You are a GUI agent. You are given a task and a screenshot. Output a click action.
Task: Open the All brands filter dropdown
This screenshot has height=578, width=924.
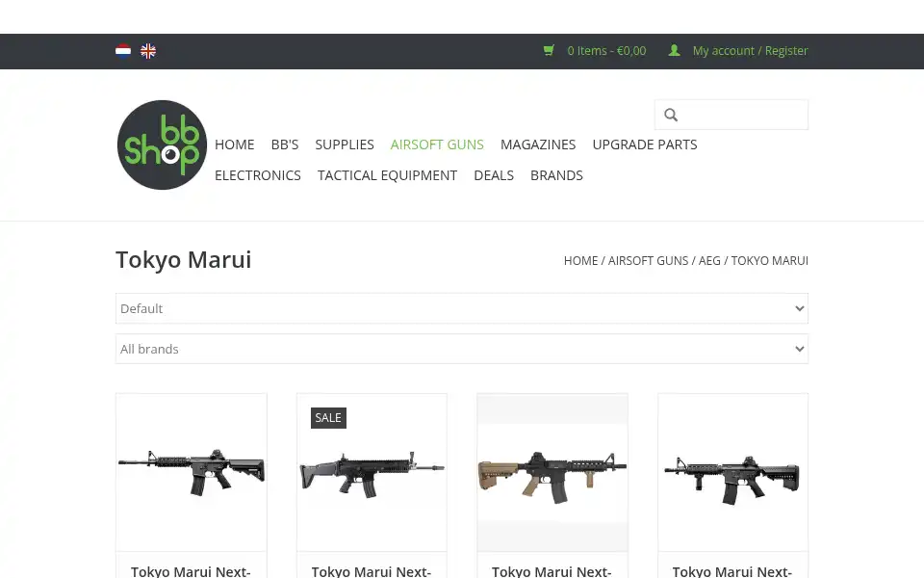[462, 349]
